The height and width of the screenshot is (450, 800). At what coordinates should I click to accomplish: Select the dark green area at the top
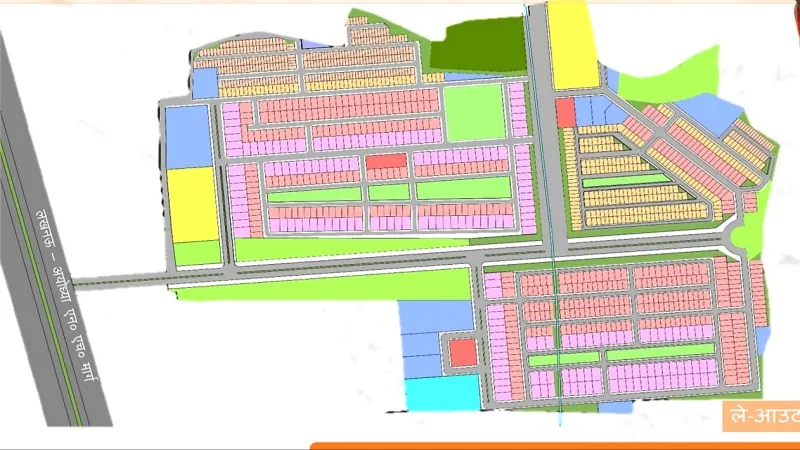tap(478, 47)
